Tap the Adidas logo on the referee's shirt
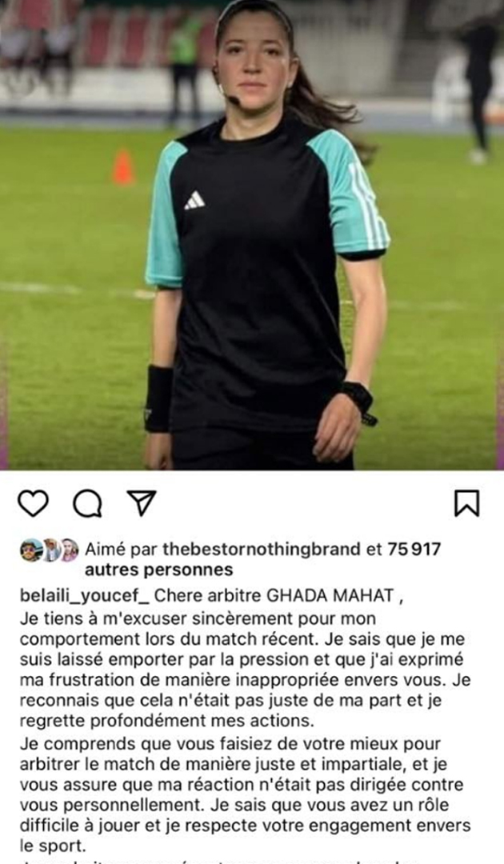504x864 pixels. click(194, 201)
